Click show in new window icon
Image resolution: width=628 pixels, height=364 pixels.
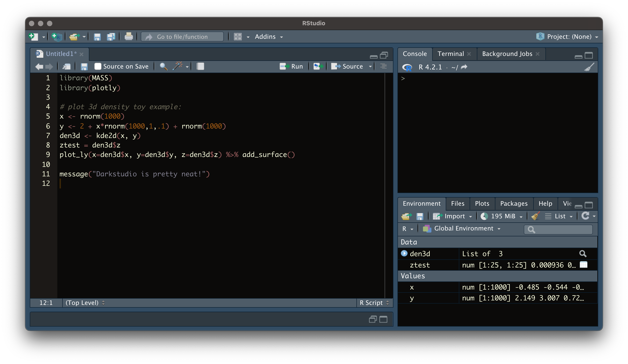click(66, 66)
